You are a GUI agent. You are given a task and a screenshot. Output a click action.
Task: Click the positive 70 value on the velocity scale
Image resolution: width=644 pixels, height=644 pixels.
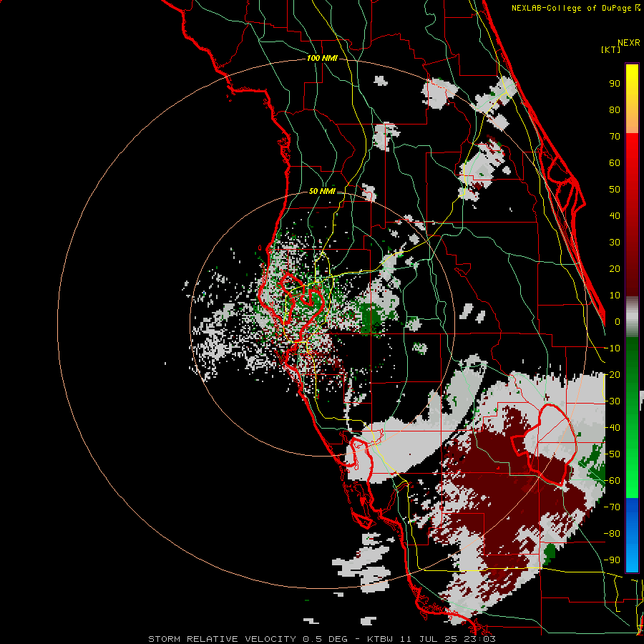615,137
